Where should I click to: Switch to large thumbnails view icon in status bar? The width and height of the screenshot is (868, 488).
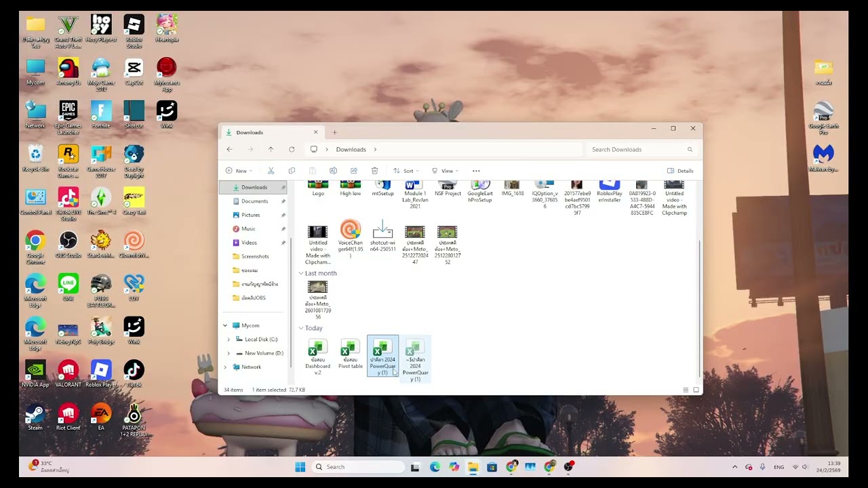(696, 390)
